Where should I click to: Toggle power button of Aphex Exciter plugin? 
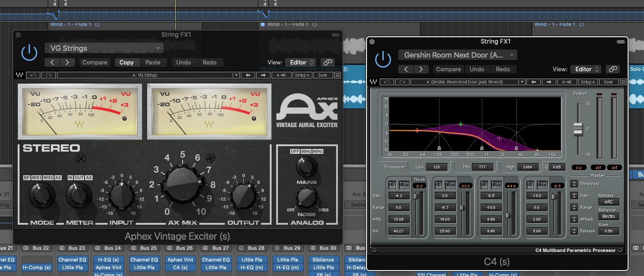pyautogui.click(x=30, y=53)
